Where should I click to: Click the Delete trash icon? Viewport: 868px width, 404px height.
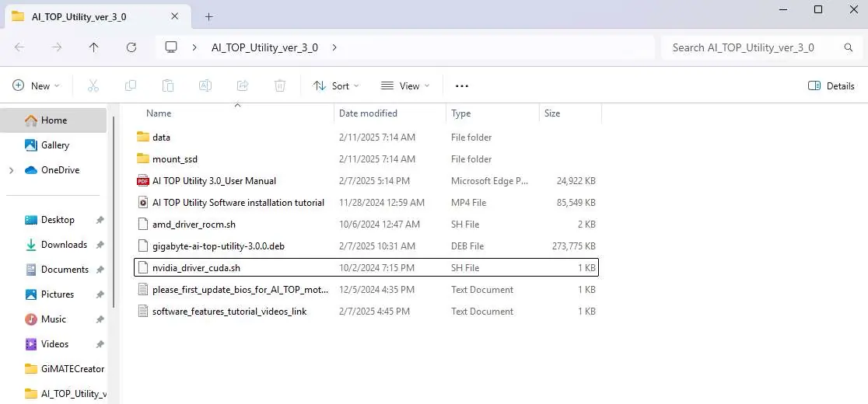click(280, 85)
